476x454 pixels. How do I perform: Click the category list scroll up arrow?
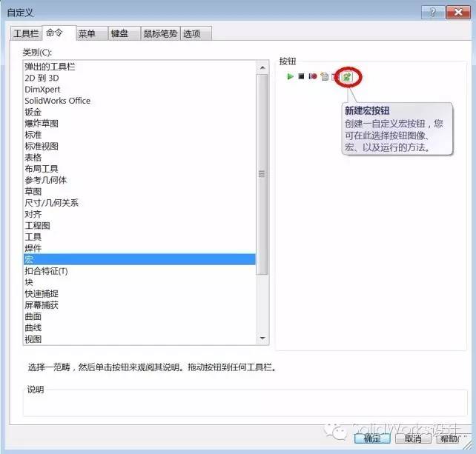[x=262, y=67]
